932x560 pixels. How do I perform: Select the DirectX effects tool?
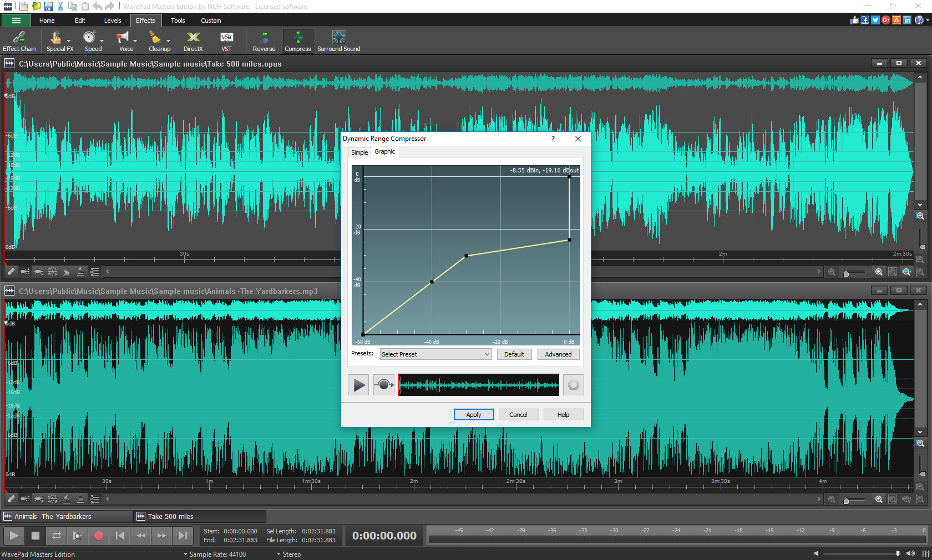[x=193, y=41]
